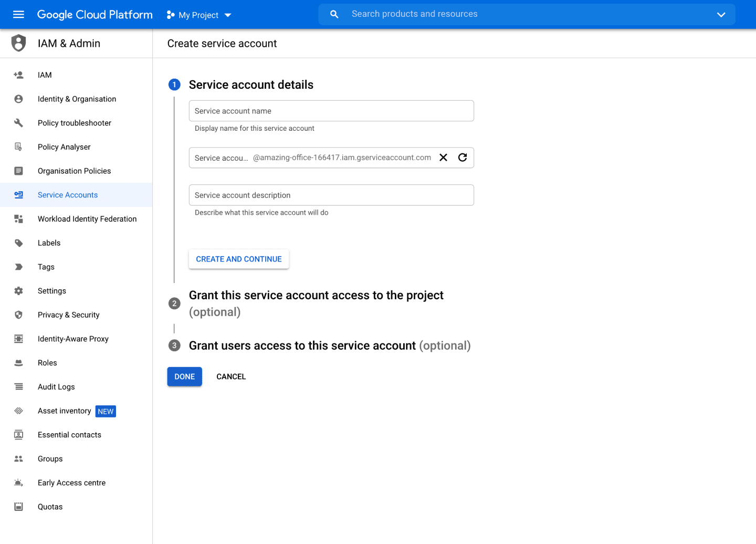Click the IAM & Admin shield icon
Viewport: 756px width, 544px height.
(x=18, y=43)
